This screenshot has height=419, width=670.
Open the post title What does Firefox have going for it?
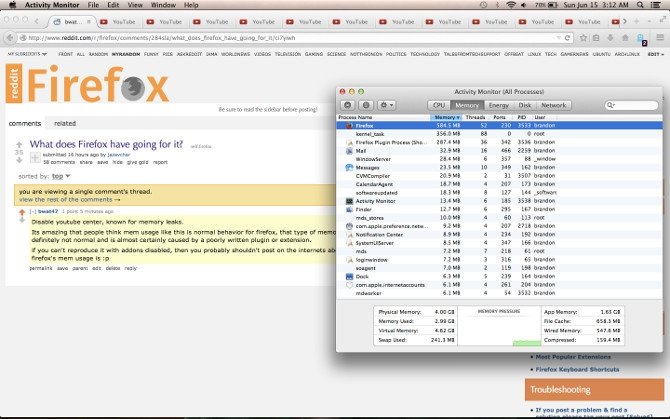pyautogui.click(x=106, y=144)
